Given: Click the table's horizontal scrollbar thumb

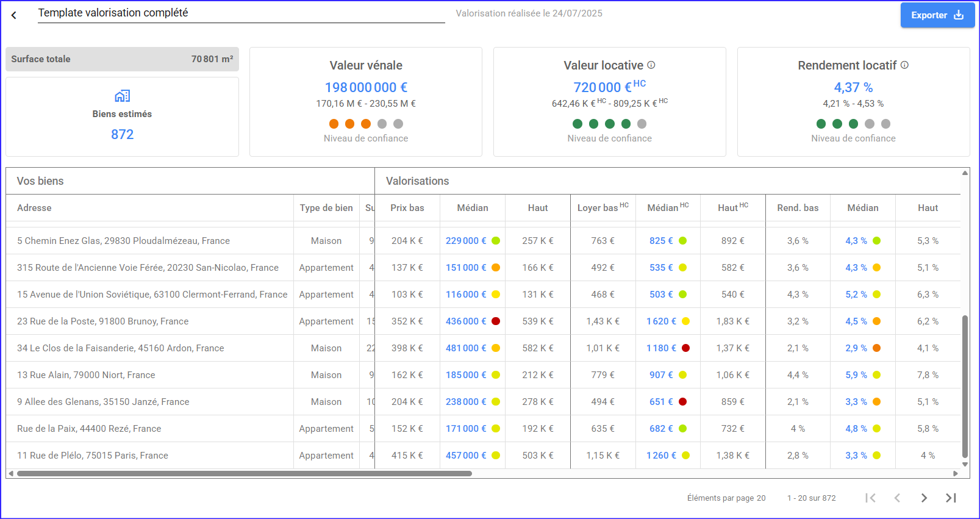Looking at the screenshot, I should [245, 473].
